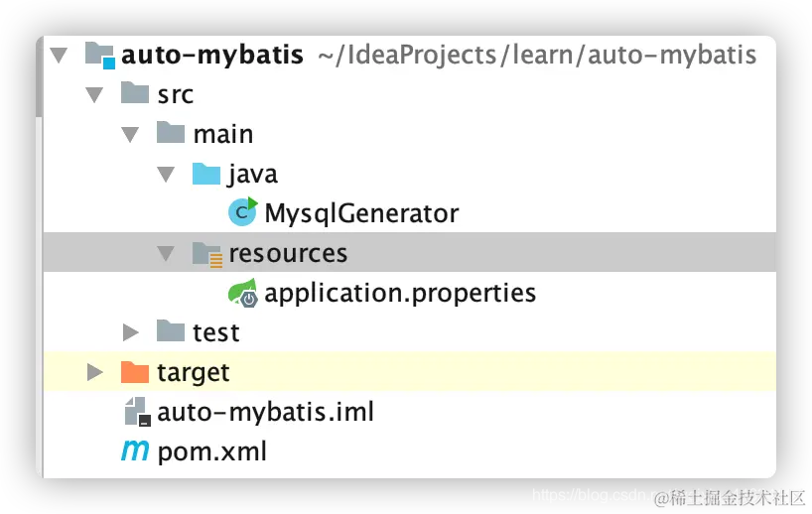Select the test label

coord(216,332)
